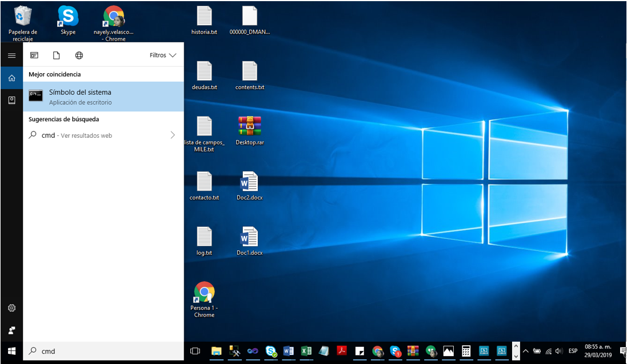
Task: Click the battery power tray icon
Action: [x=537, y=351]
